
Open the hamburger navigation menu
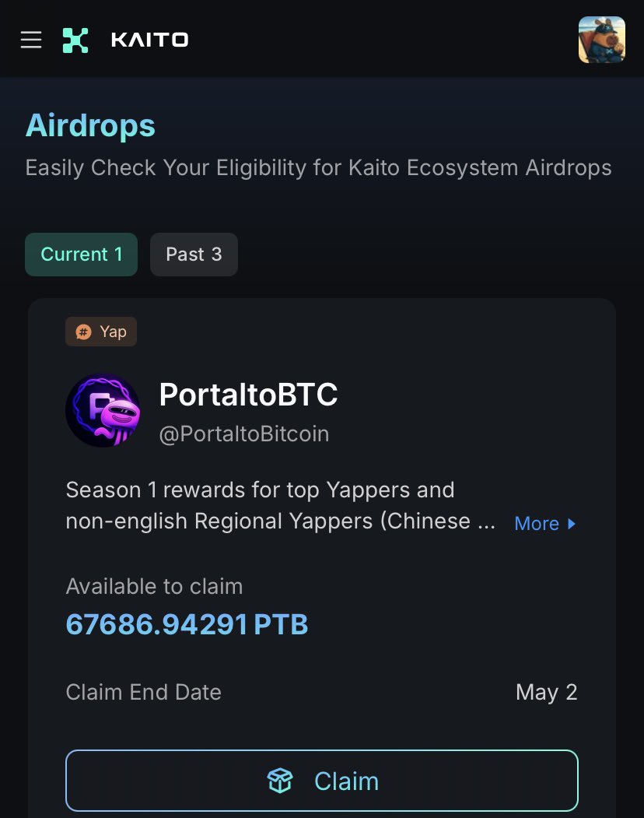(x=31, y=40)
